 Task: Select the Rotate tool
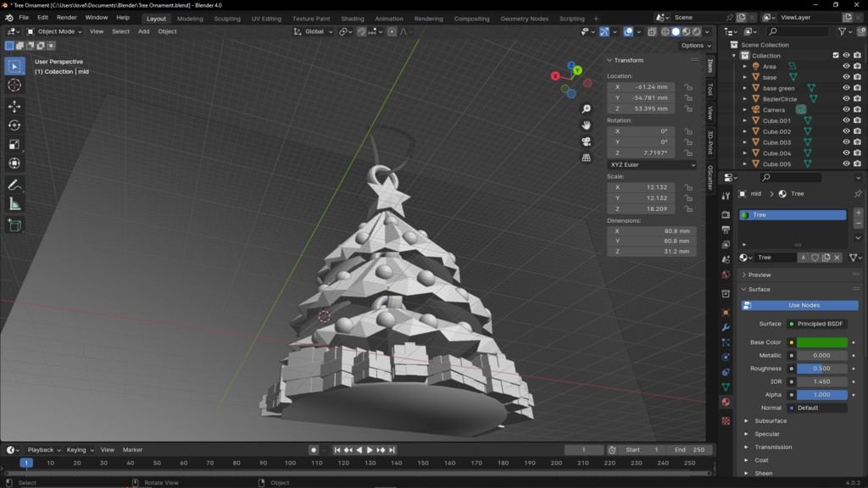[14, 125]
